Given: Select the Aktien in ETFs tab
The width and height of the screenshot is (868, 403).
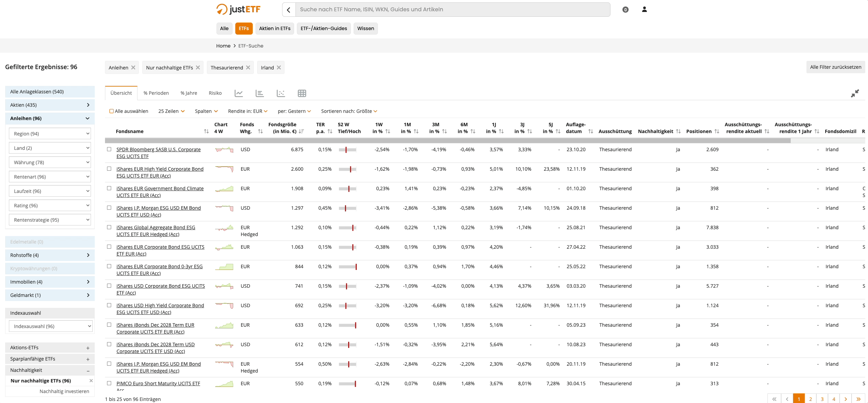Looking at the screenshot, I should click(x=275, y=28).
